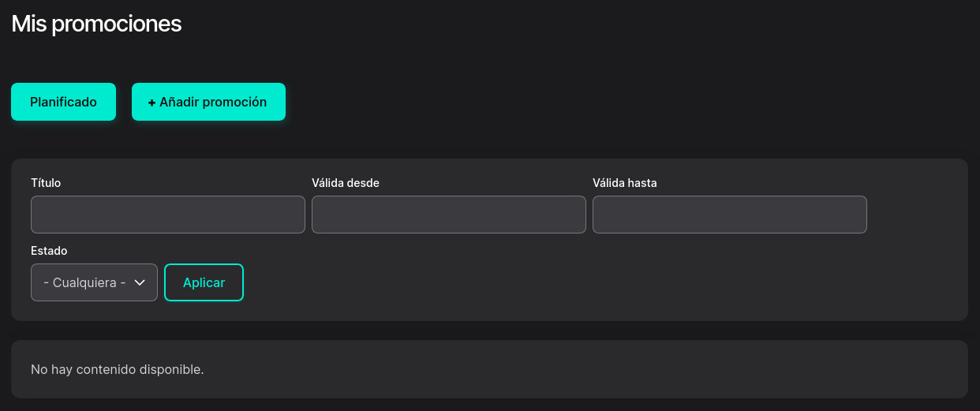Click the Válida desde label
This screenshot has width=980, height=411.
click(346, 183)
